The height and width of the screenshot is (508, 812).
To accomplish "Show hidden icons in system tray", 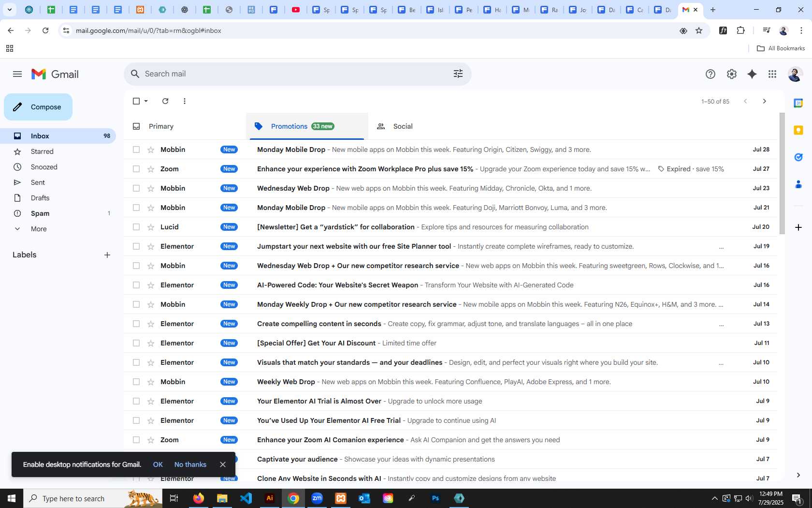I will coord(714,498).
